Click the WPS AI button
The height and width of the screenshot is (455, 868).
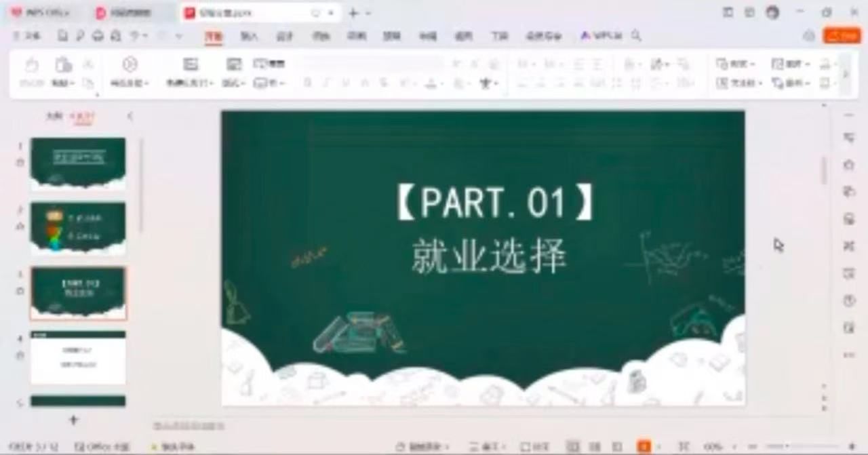[601, 36]
